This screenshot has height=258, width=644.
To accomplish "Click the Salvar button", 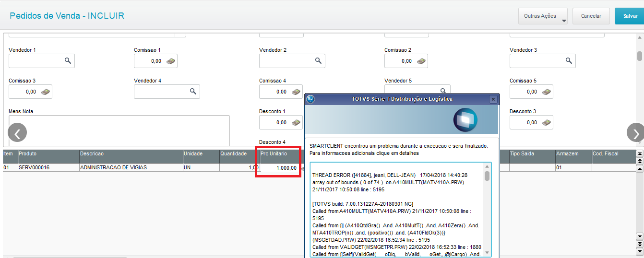I will (x=630, y=16).
